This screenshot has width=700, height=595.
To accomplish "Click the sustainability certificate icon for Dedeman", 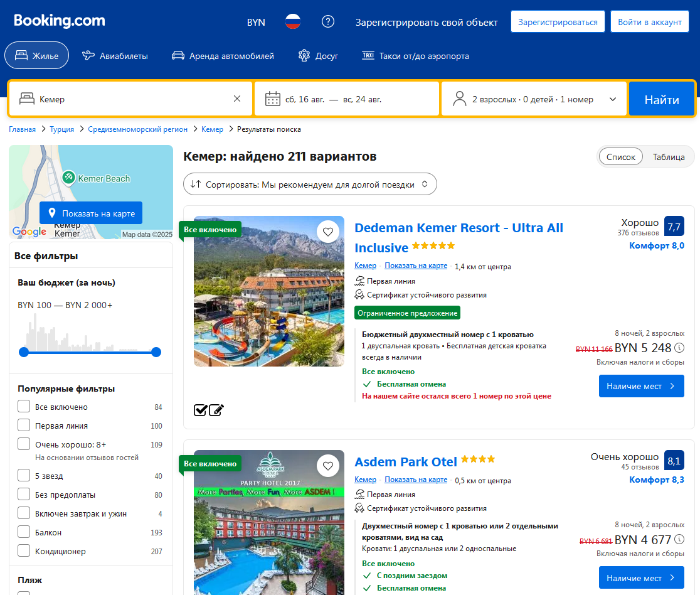I will (359, 295).
